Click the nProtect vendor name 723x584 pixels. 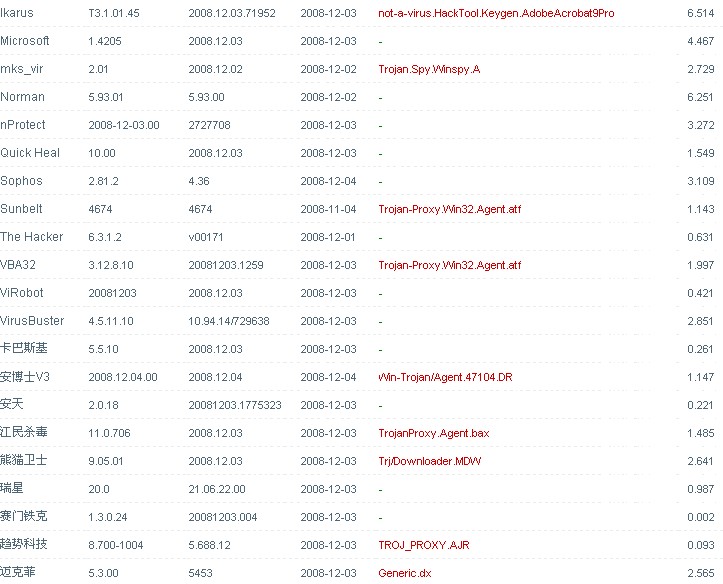pyautogui.click(x=23, y=125)
